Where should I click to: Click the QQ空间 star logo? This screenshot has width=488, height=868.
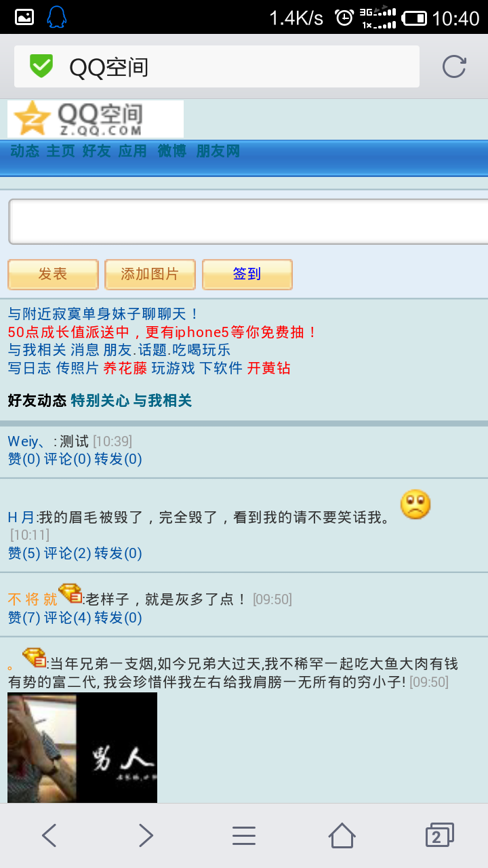(96, 119)
